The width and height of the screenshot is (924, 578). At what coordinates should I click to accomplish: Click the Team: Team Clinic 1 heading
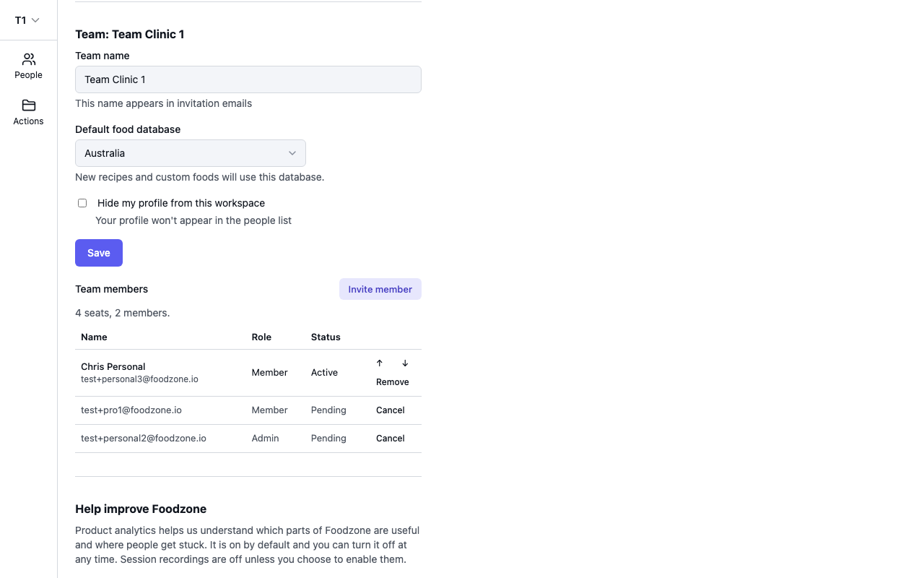point(130,34)
